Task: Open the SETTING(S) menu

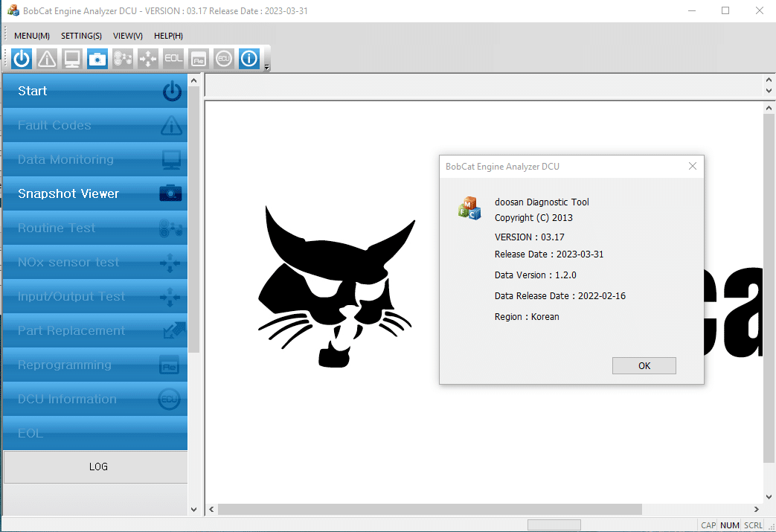Action: (x=81, y=36)
